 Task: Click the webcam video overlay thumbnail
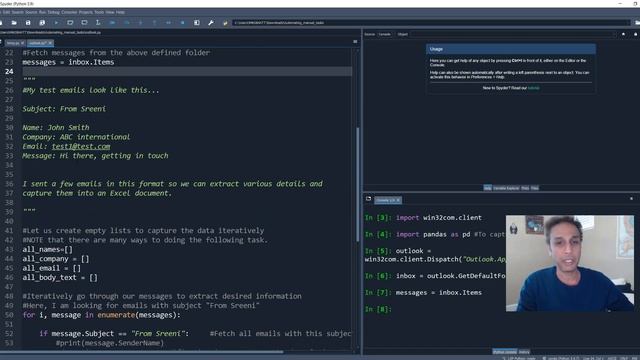[570, 263]
